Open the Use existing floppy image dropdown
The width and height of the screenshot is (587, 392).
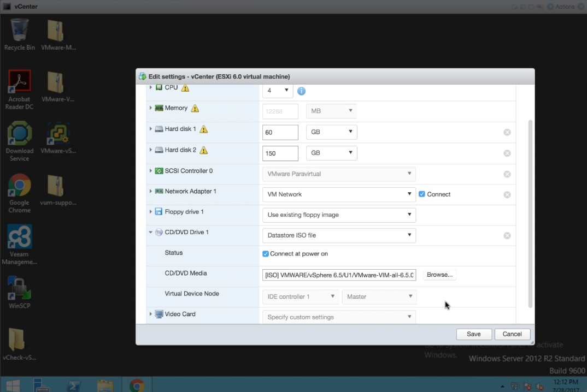(339, 215)
